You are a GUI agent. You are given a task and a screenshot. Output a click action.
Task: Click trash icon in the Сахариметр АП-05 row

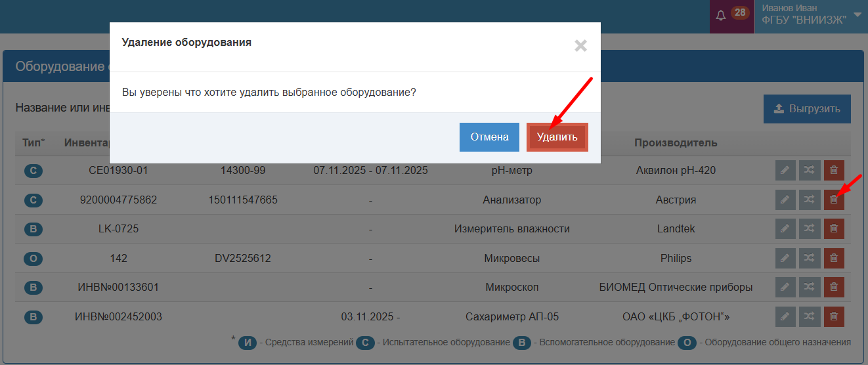[834, 316]
